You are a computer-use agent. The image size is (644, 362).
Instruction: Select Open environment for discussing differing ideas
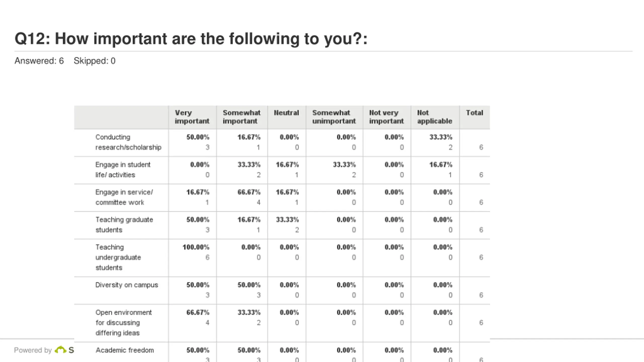[x=124, y=323]
